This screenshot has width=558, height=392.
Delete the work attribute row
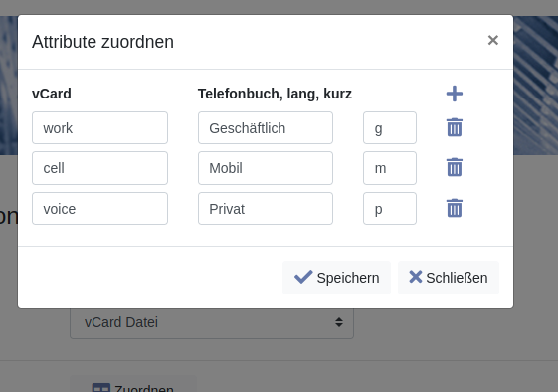[455, 127]
